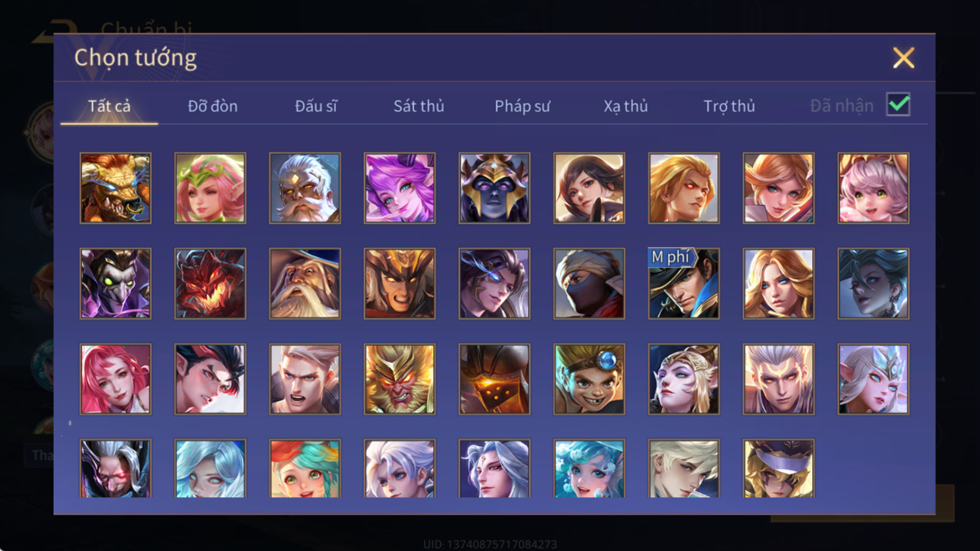Filter heroes by Xạ thủ
This screenshot has height=551, width=980.
click(x=625, y=106)
